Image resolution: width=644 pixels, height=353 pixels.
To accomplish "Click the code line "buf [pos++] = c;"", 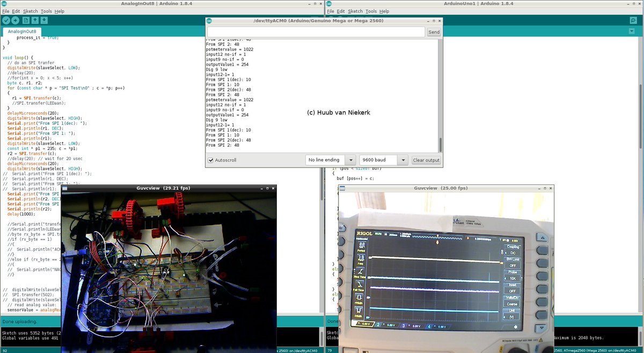I will pyautogui.click(x=355, y=178).
